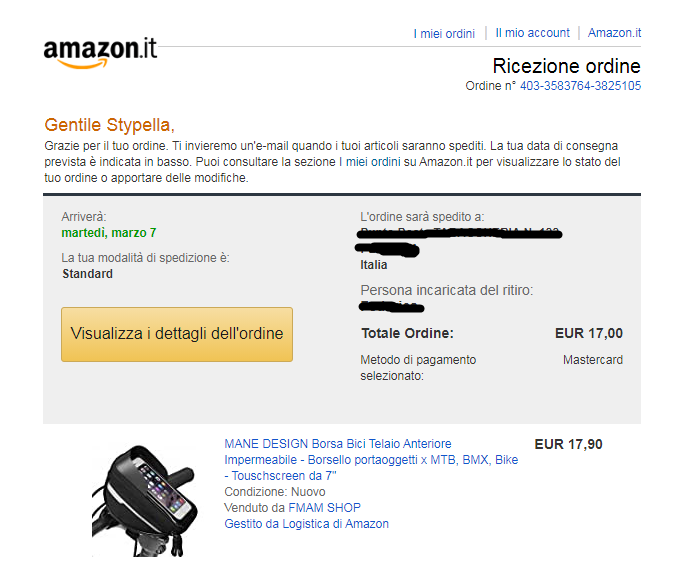680x569 pixels.
Task: Click the Italia country line in address
Action: (x=374, y=265)
